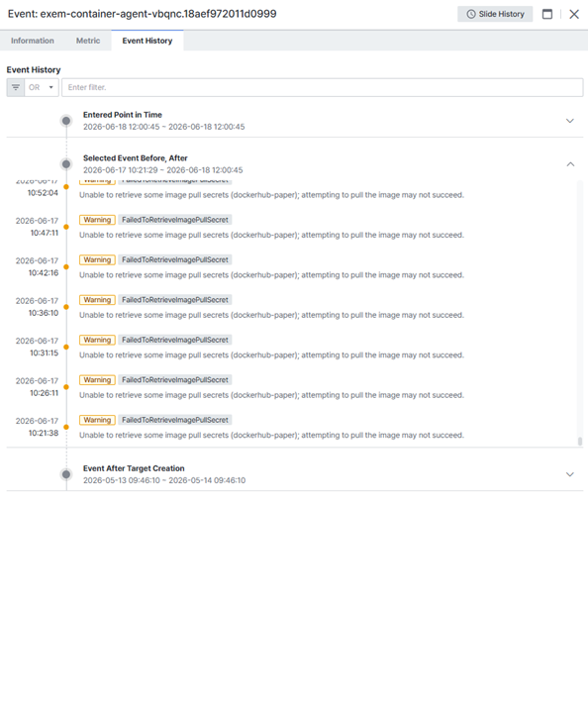Click the orange dot at 10:21:38 event
The image size is (588, 706).
(66, 427)
